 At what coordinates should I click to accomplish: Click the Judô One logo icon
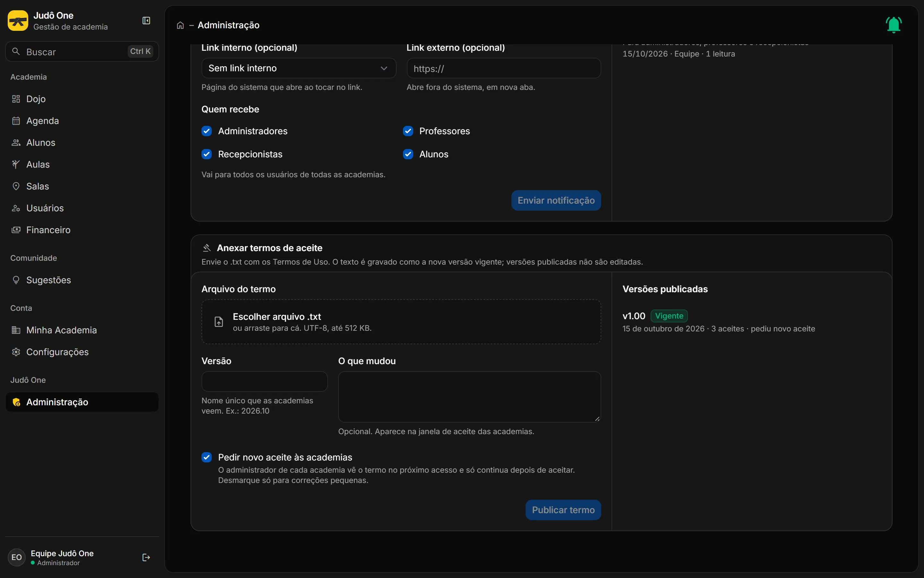tap(18, 21)
